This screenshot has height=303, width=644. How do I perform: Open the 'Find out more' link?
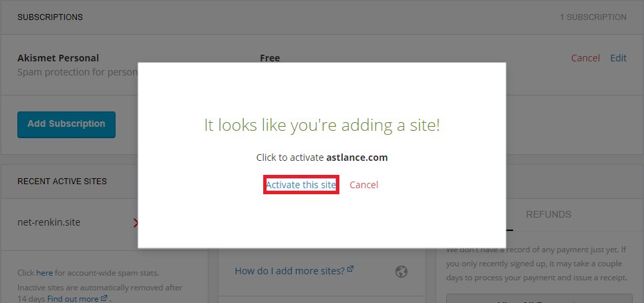pyautogui.click(x=72, y=298)
